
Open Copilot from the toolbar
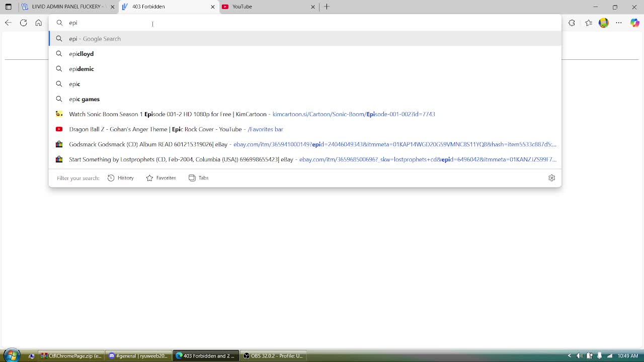pos(634,23)
